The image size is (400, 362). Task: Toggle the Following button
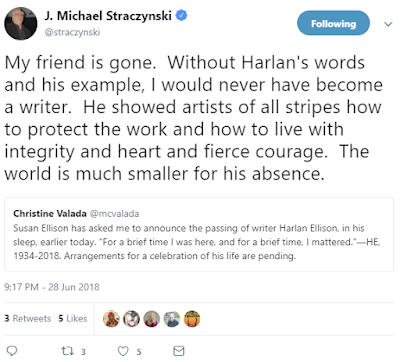[333, 23]
